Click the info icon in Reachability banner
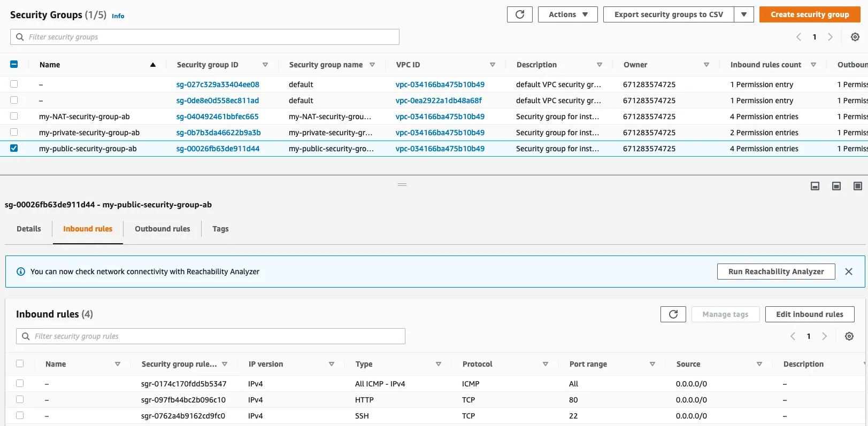The image size is (868, 426). [21, 272]
